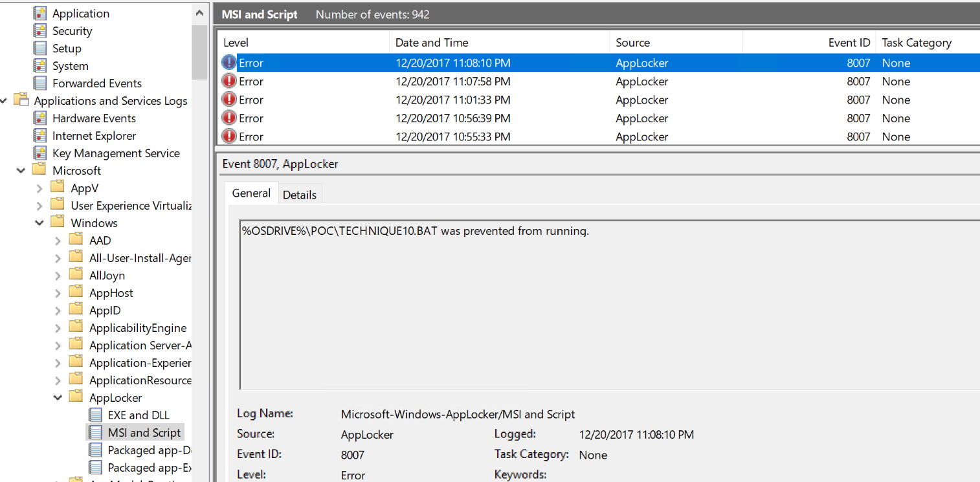Click the error icon for 10:55:33 PM event
The image size is (980, 482).
point(229,137)
